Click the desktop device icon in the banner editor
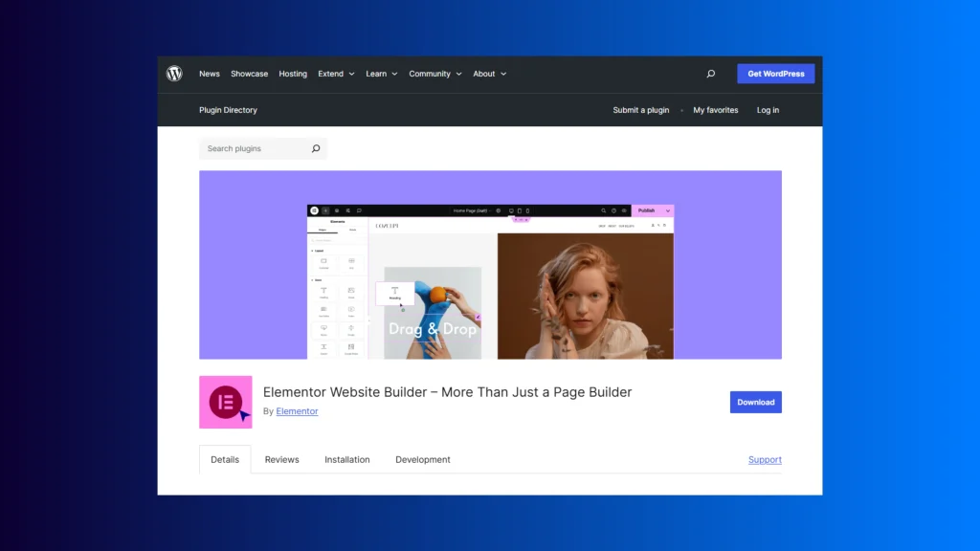980x551 pixels. tap(511, 210)
